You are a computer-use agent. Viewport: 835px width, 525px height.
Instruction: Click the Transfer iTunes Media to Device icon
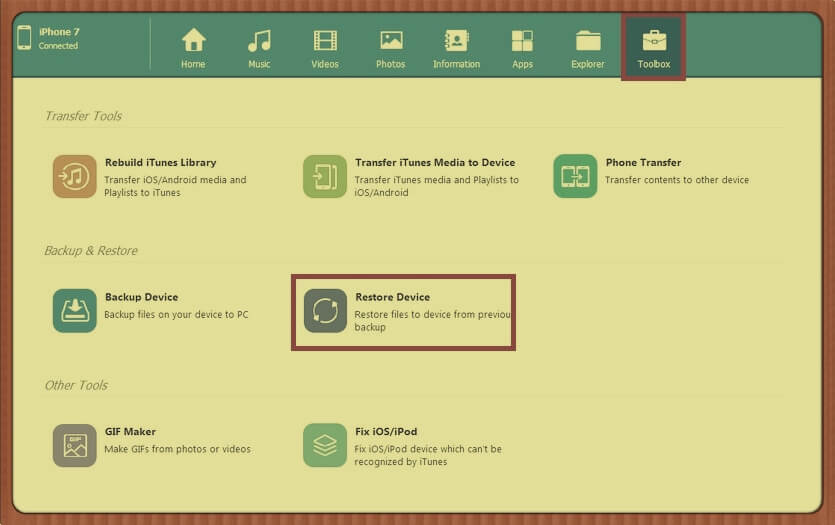325,176
